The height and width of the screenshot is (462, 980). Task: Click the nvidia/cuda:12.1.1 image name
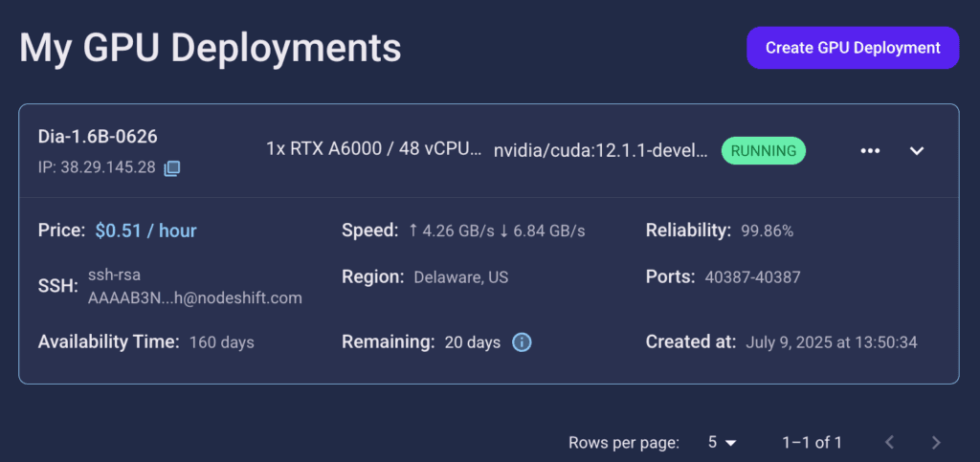coord(601,150)
